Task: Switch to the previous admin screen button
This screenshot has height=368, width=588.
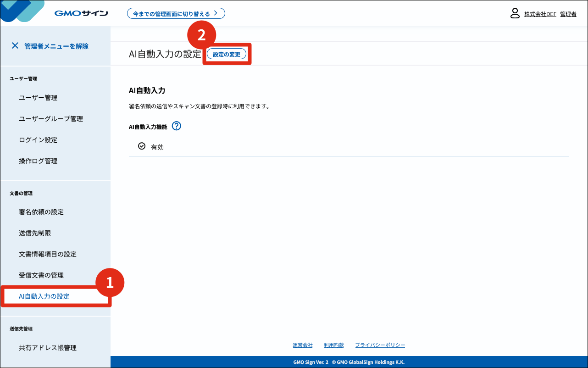Action: (176, 13)
